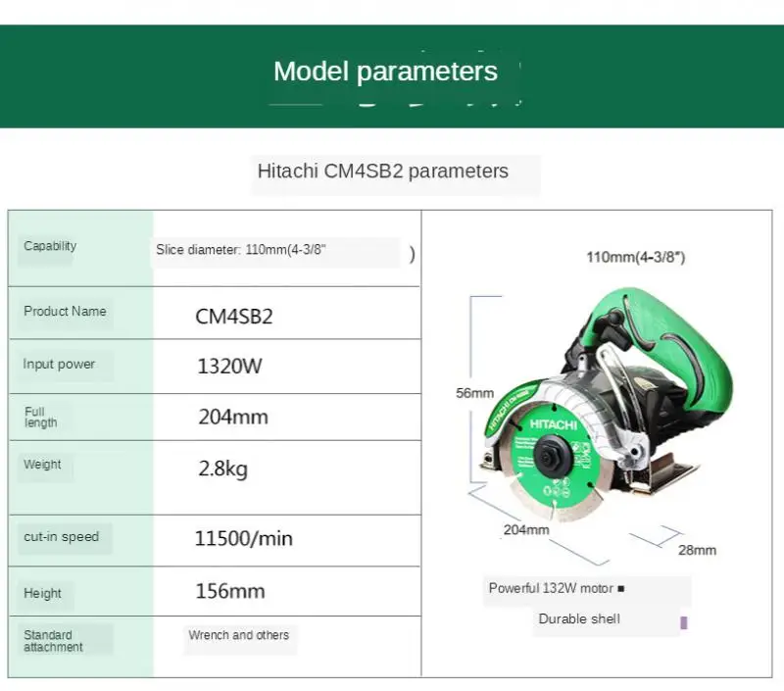Screen dimensions: 784x691
Task: Select the 'Hitachi CM4SB2 parameters' subtitle
Action: point(382,172)
